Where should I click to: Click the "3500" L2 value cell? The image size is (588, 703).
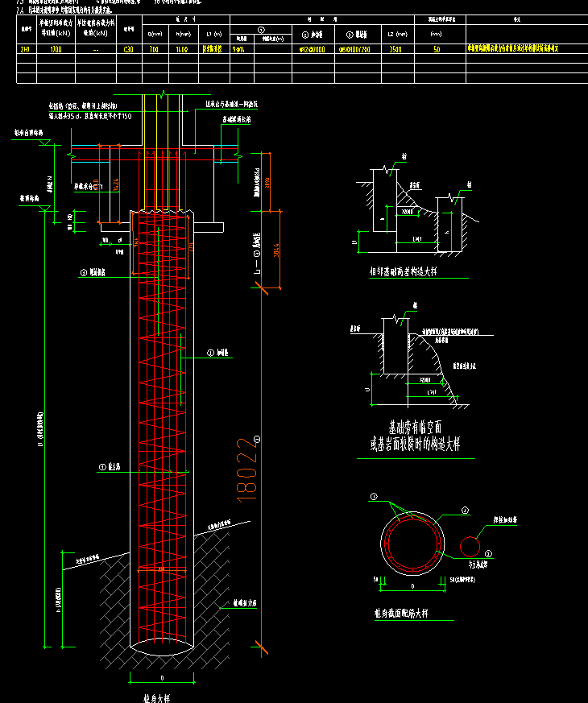(x=395, y=49)
